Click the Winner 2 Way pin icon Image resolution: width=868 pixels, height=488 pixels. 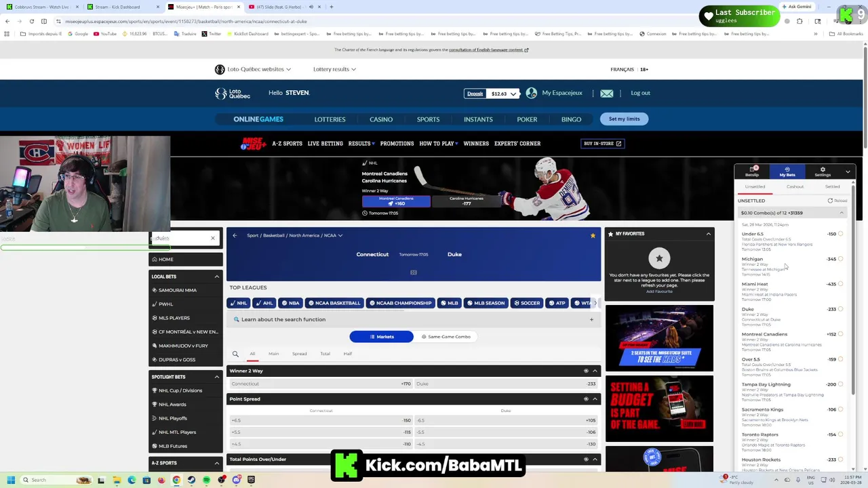pyautogui.click(x=586, y=371)
